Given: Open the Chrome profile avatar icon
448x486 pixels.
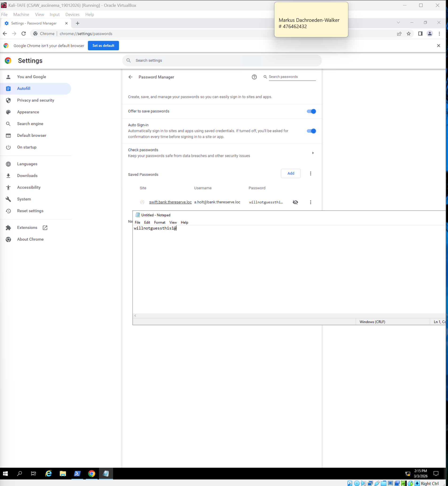Looking at the screenshot, I should tap(430, 34).
